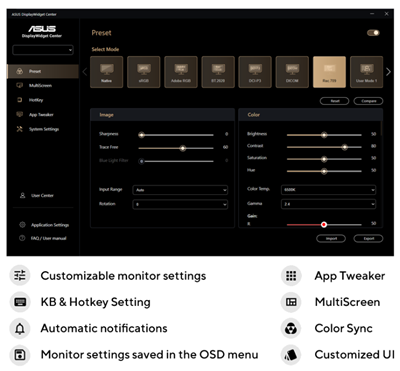Image resolution: width=400 pixels, height=371 pixels.
Task: Click the Import button
Action: (x=331, y=238)
